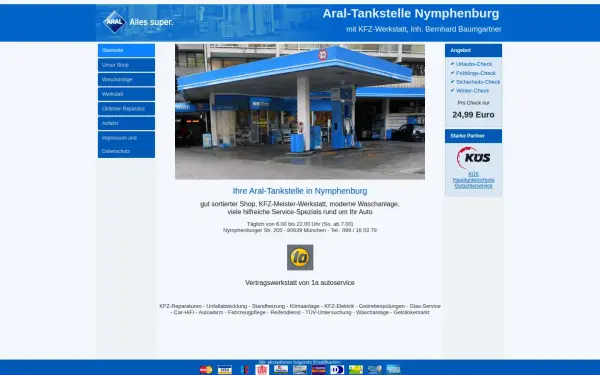Click the 'Alles super.' slogan text
Image resolution: width=600 pixels, height=375 pixels.
pyautogui.click(x=151, y=22)
